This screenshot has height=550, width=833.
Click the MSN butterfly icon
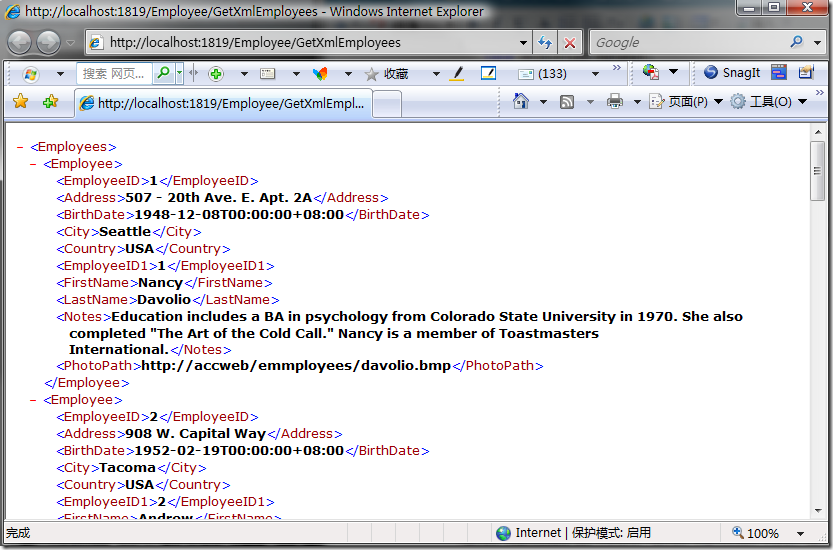coord(320,74)
